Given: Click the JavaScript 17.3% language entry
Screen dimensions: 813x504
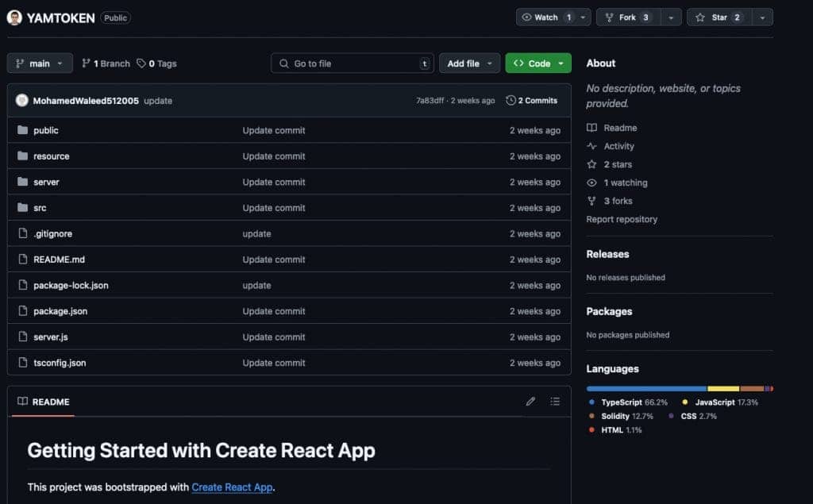Looking at the screenshot, I should click(720, 402).
